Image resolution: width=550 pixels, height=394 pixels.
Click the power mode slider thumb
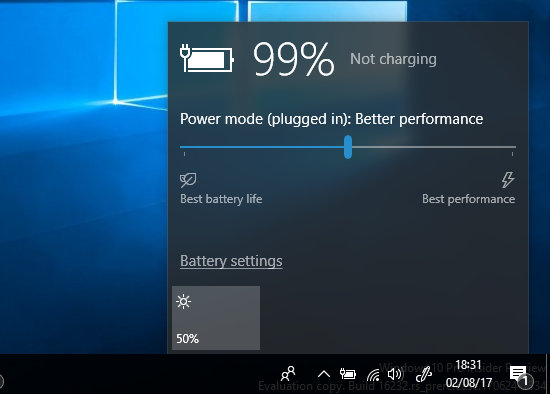tap(348, 147)
